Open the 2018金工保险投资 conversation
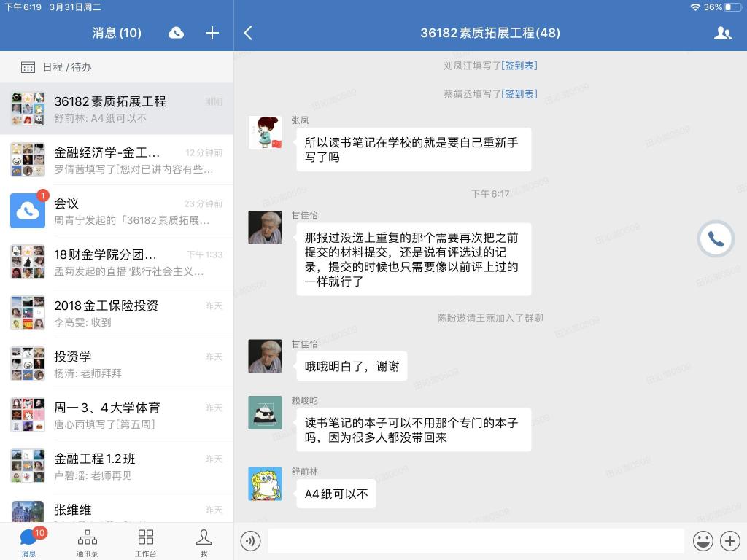 click(117, 313)
